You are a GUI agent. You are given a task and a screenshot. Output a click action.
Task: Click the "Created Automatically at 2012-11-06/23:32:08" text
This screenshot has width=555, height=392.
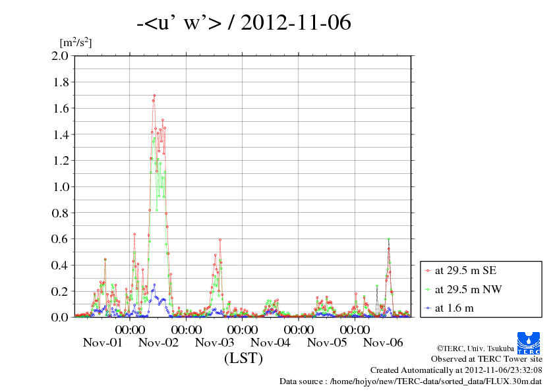(456, 370)
